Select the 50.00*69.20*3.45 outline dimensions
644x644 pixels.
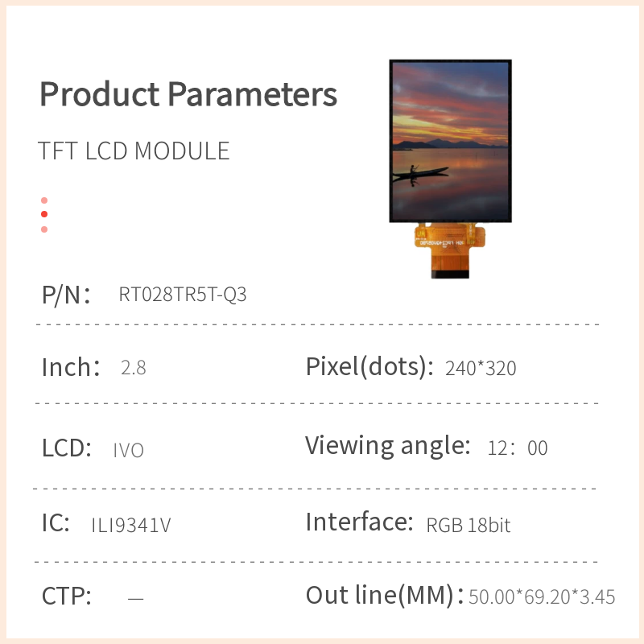click(542, 597)
